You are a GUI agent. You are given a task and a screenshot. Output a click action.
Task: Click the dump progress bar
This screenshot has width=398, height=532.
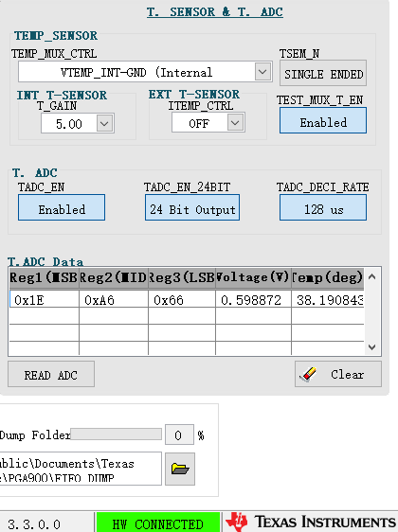(x=116, y=434)
